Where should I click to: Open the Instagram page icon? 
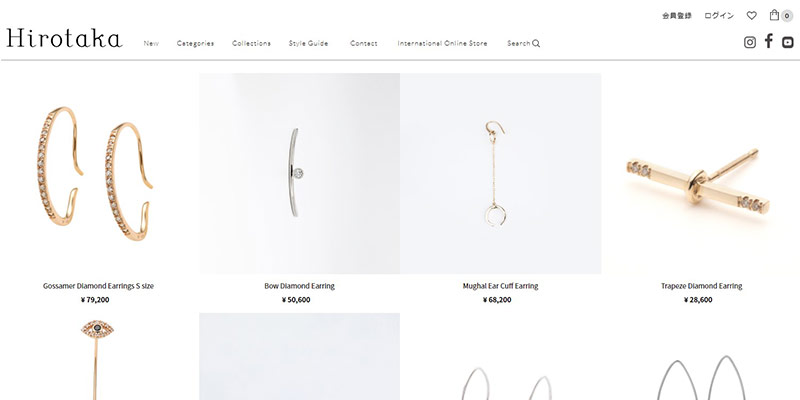click(749, 42)
